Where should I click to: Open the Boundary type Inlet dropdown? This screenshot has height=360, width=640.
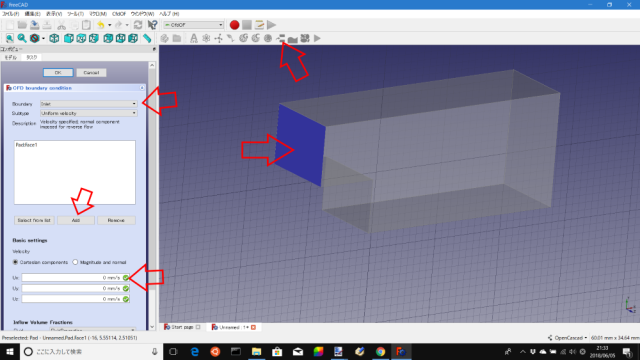(x=89, y=104)
